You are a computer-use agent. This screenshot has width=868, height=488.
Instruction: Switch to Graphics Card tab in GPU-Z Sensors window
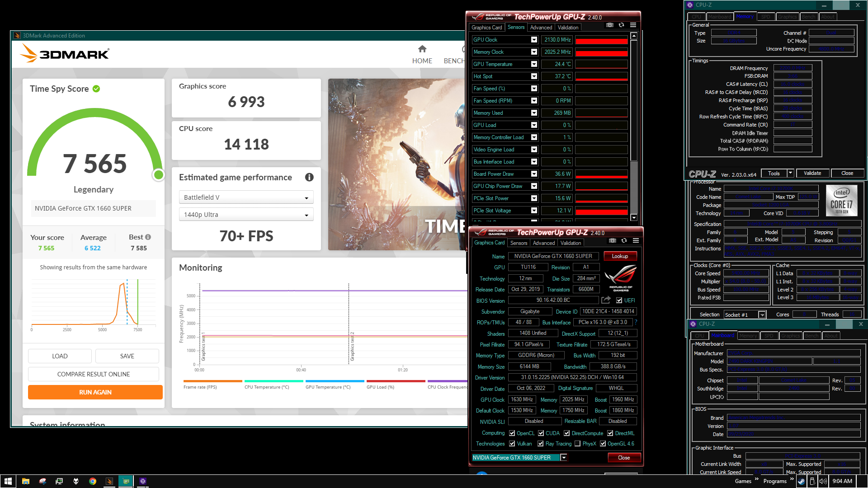point(486,28)
